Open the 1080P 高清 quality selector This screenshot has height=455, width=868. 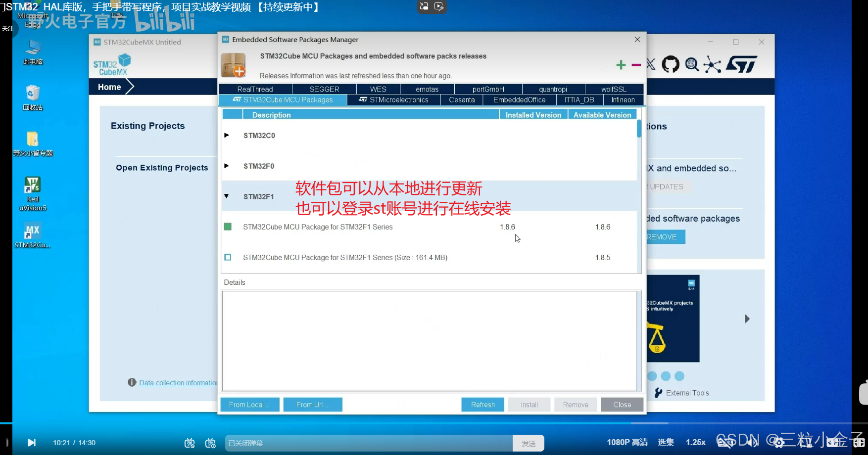tap(627, 442)
